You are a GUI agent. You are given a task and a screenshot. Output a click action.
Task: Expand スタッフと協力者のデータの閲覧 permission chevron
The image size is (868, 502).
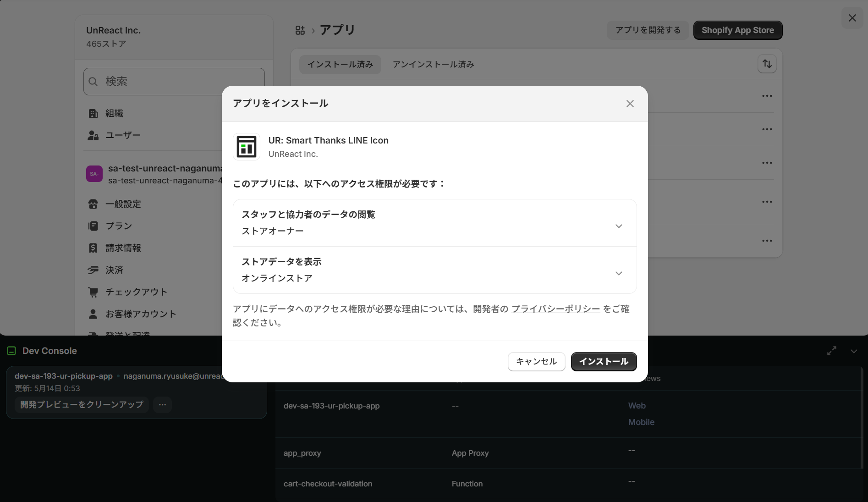pyautogui.click(x=619, y=226)
